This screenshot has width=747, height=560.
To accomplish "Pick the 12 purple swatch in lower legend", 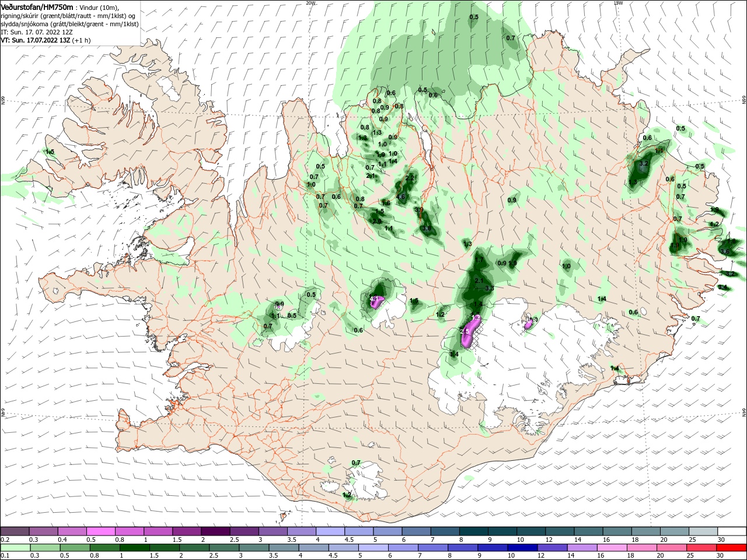I will [551, 548].
